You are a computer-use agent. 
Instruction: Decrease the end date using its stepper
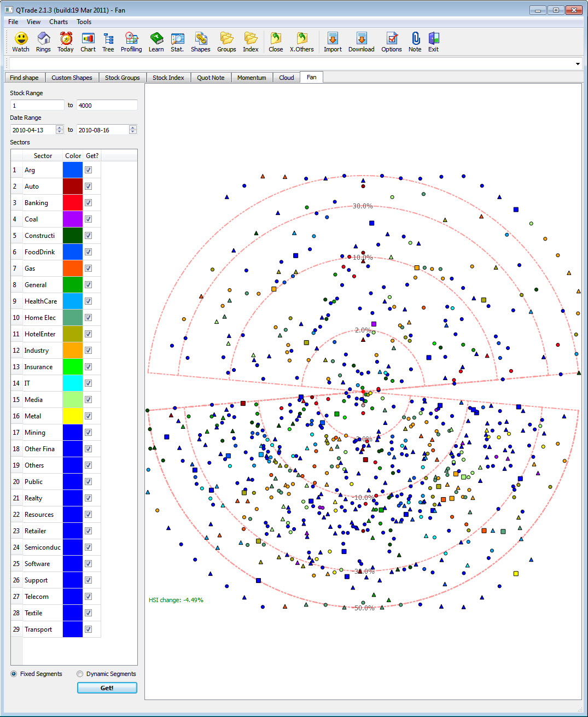tap(132, 132)
